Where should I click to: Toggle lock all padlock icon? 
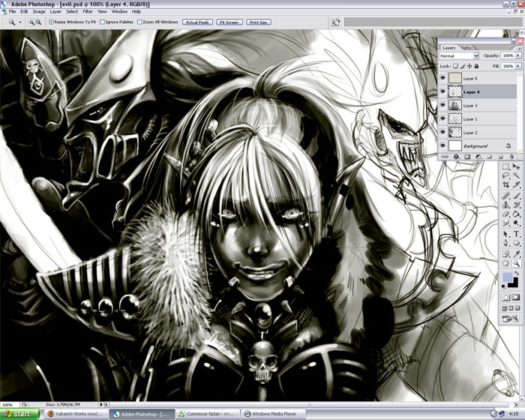[x=476, y=66]
